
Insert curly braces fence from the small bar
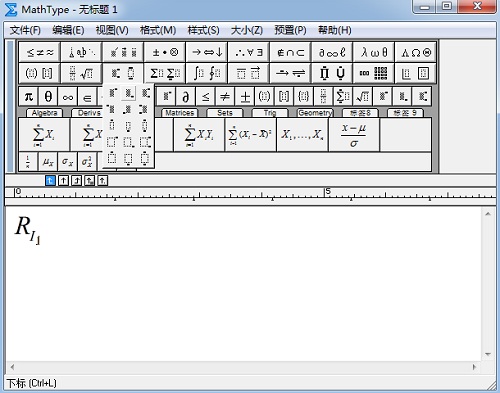point(304,97)
